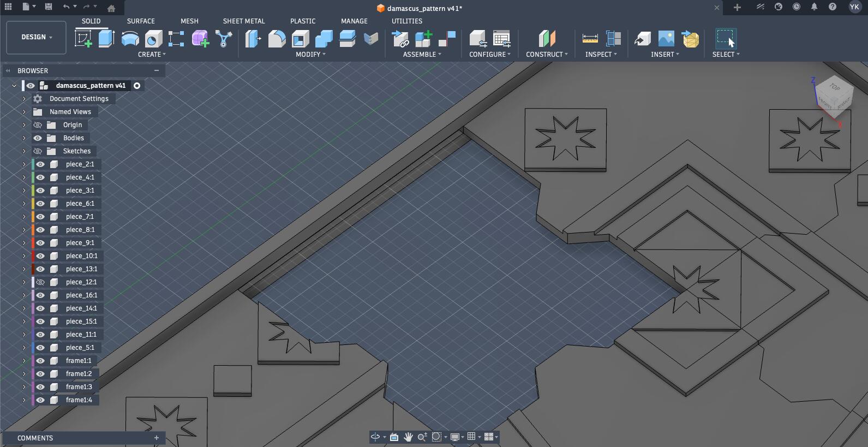Open the CONFIGURE menu
The height and width of the screenshot is (447, 868).
coord(490,55)
